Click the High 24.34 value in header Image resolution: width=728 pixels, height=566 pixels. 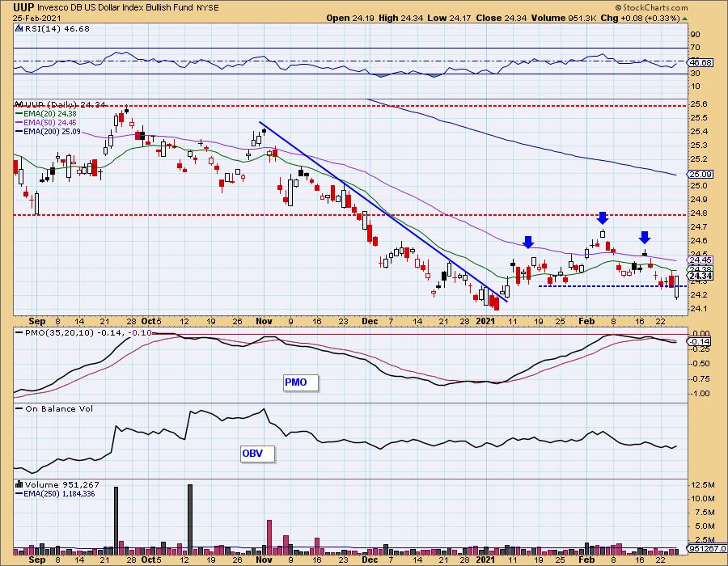pos(400,18)
